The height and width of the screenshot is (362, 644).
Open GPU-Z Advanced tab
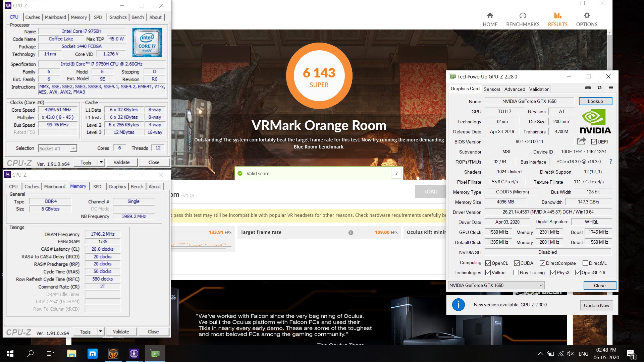click(515, 89)
